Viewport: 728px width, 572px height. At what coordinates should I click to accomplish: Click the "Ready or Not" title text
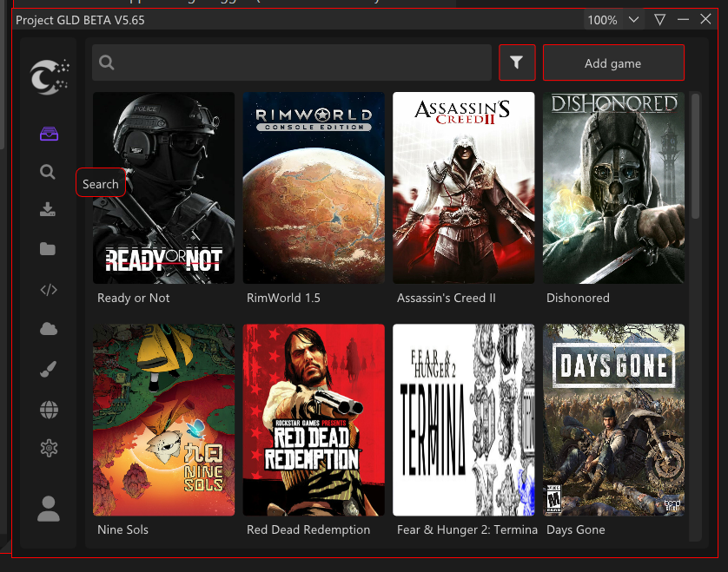(x=133, y=298)
